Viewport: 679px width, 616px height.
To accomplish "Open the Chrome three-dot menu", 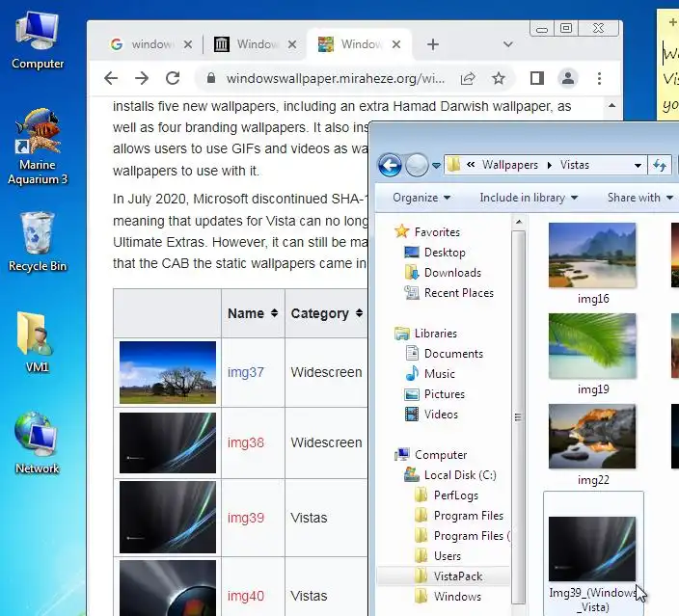I will tap(599, 78).
